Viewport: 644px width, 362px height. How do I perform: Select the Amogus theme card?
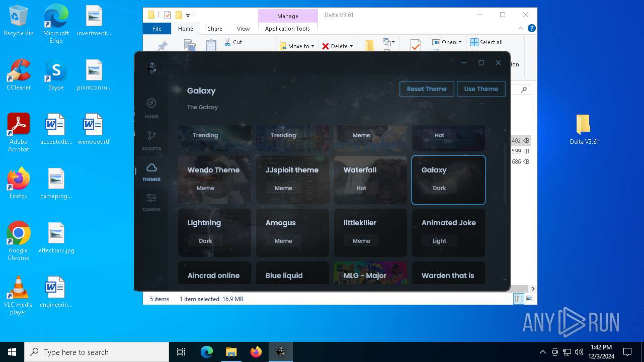tap(292, 233)
